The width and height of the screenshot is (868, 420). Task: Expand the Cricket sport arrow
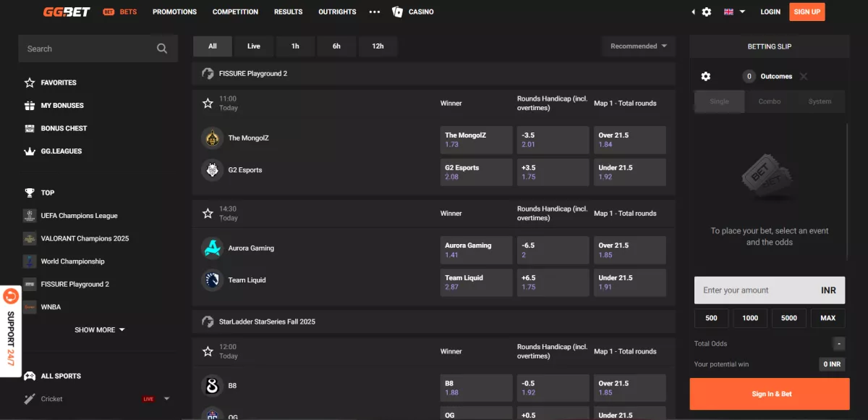coord(167,399)
